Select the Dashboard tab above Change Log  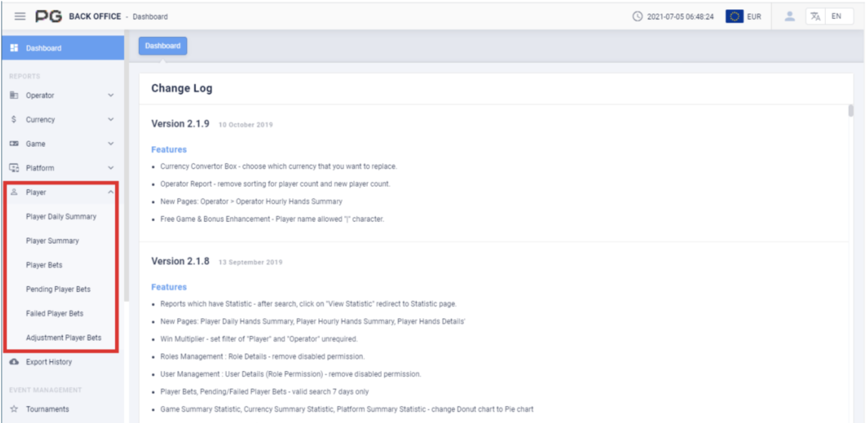[163, 46]
